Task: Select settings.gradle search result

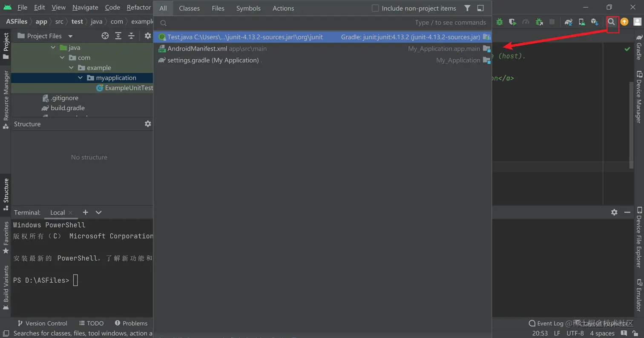Action: pyautogui.click(x=322, y=60)
